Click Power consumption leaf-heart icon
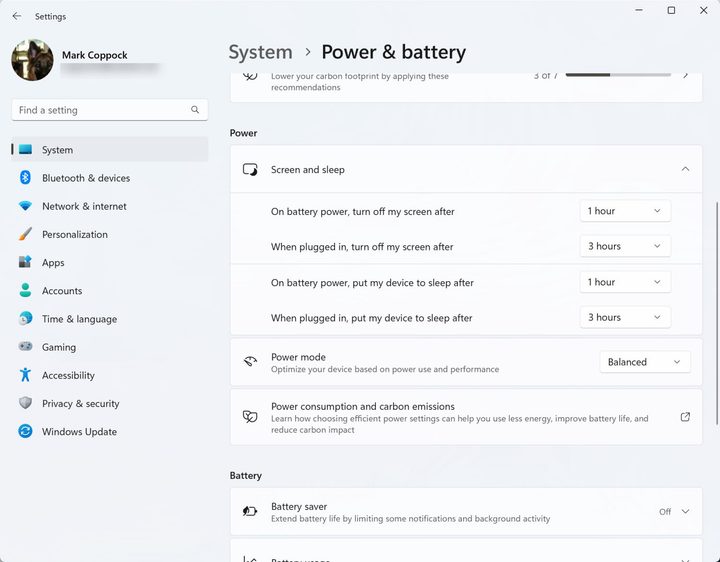The image size is (720, 562). tap(250, 417)
